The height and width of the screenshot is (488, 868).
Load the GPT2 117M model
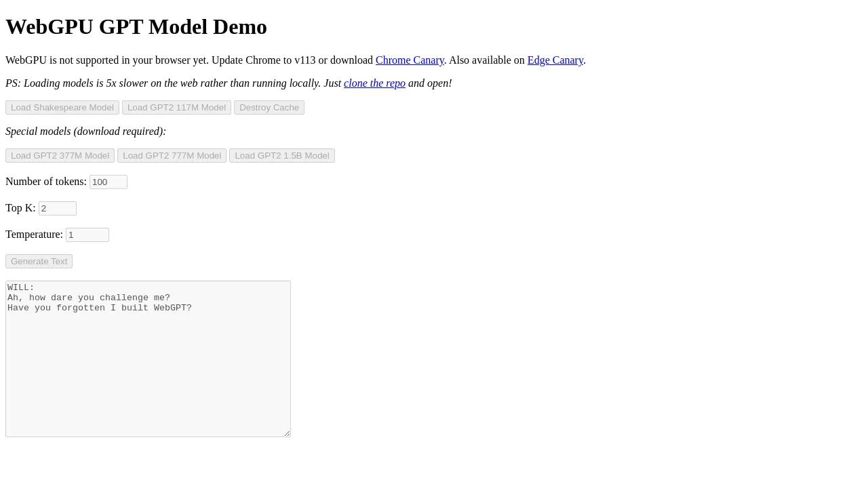176,108
